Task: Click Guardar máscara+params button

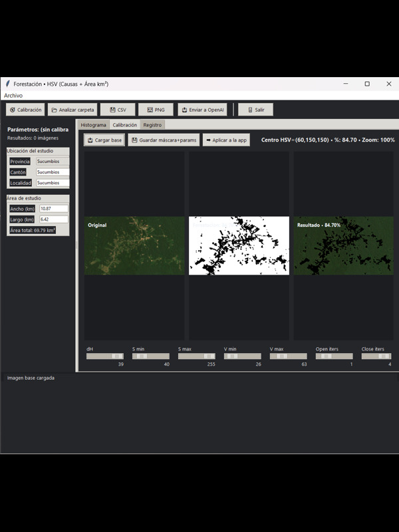Action: (164, 140)
